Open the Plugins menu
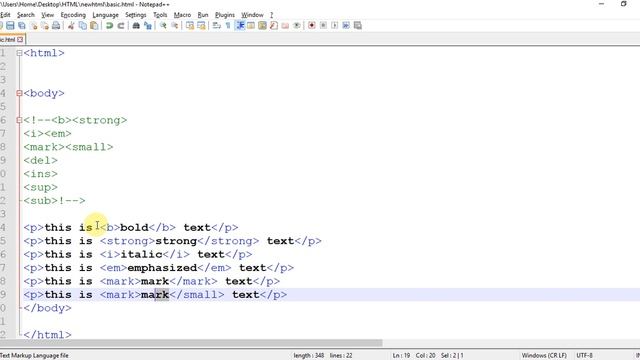This screenshot has height=360, width=640. pos(224,15)
